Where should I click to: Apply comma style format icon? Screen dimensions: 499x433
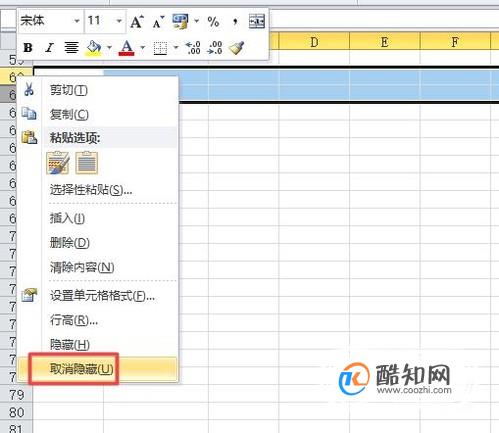235,22
